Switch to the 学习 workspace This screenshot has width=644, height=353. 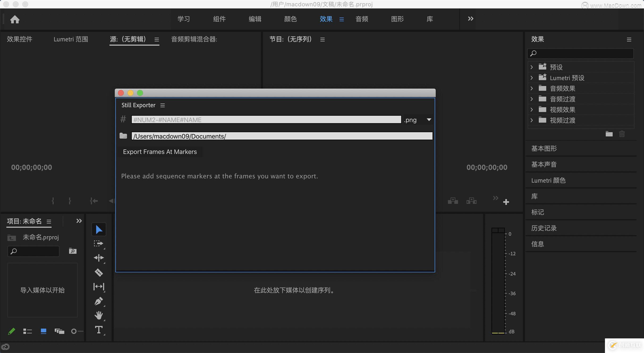pos(184,19)
